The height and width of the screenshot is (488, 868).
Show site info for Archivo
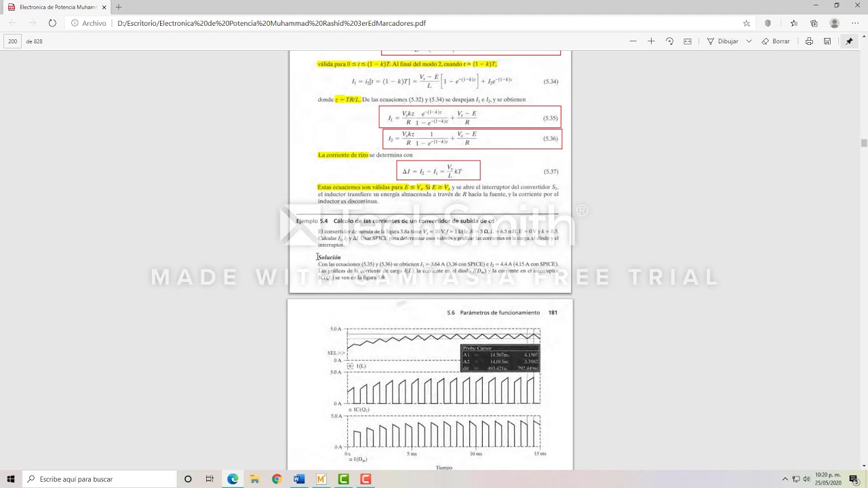pyautogui.click(x=89, y=23)
